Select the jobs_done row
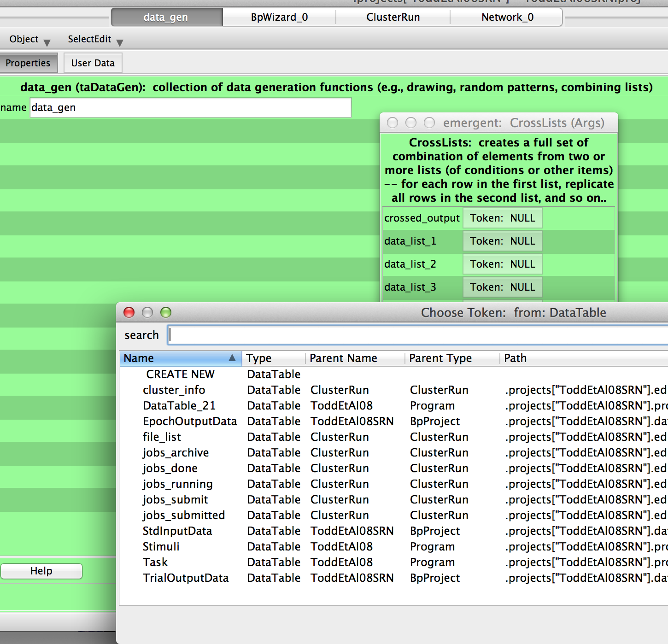 click(x=394, y=468)
